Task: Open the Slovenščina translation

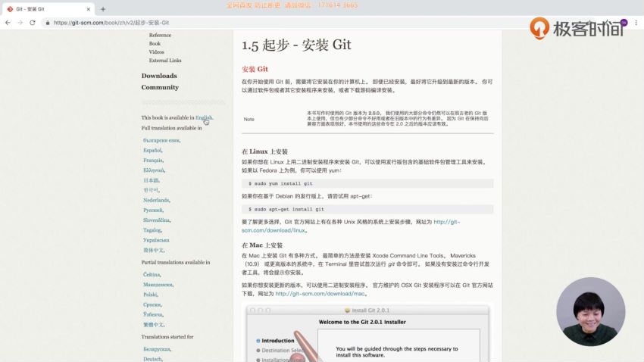Action: click(156, 220)
